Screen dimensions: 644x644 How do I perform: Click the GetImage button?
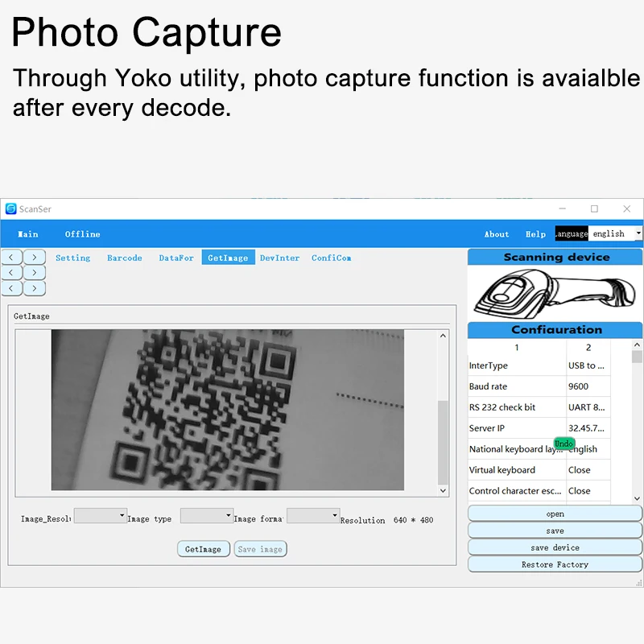click(204, 549)
